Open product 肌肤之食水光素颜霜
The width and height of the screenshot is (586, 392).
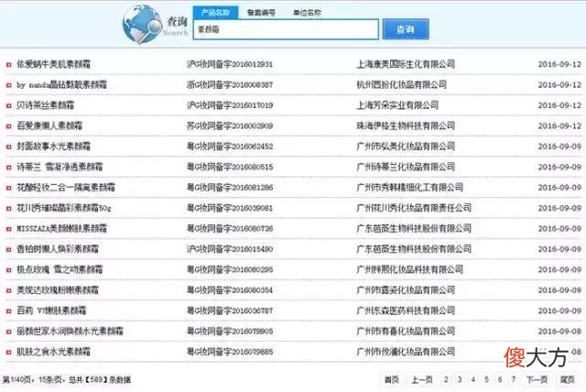coord(53,352)
